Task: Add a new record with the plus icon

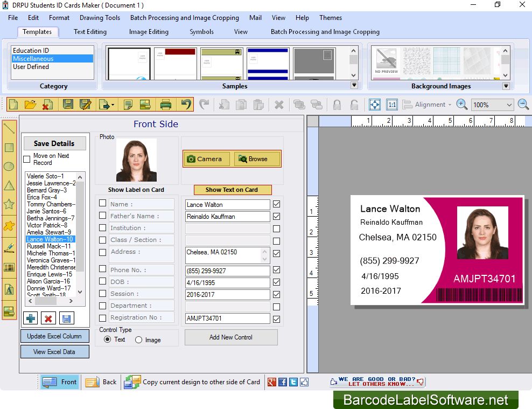Action: 31,318
